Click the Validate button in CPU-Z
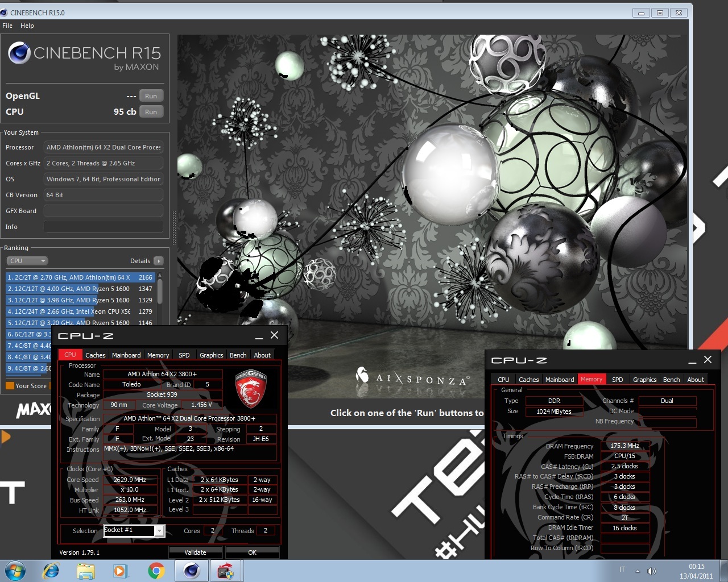The width and height of the screenshot is (728, 582). tap(195, 552)
